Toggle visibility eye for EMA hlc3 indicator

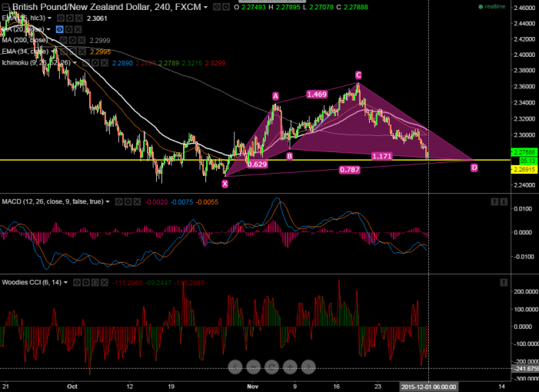point(61,18)
